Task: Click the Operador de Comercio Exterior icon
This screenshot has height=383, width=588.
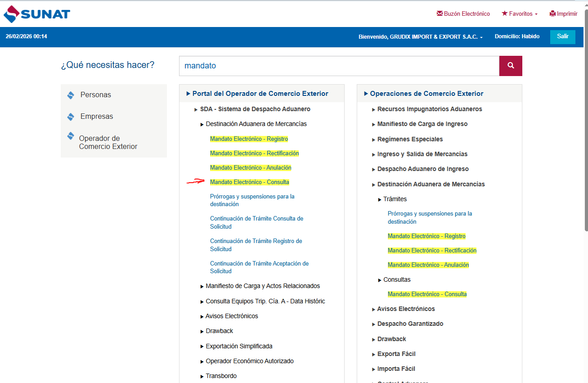Action: 70,136
